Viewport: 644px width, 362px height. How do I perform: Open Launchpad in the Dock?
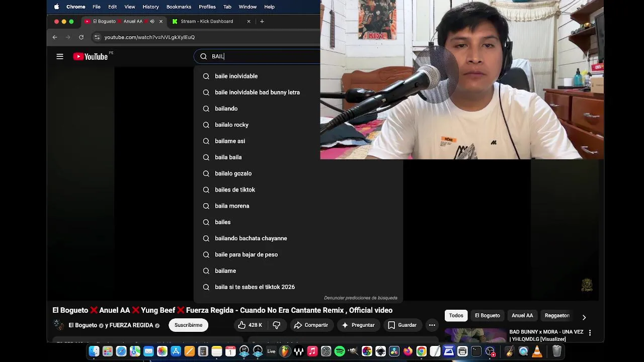[108, 351]
